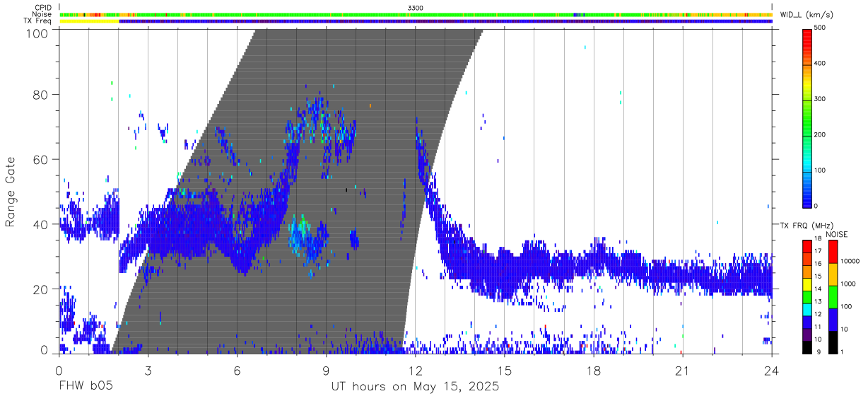
Task: Click the NOISE legend title
Action: pos(836,234)
